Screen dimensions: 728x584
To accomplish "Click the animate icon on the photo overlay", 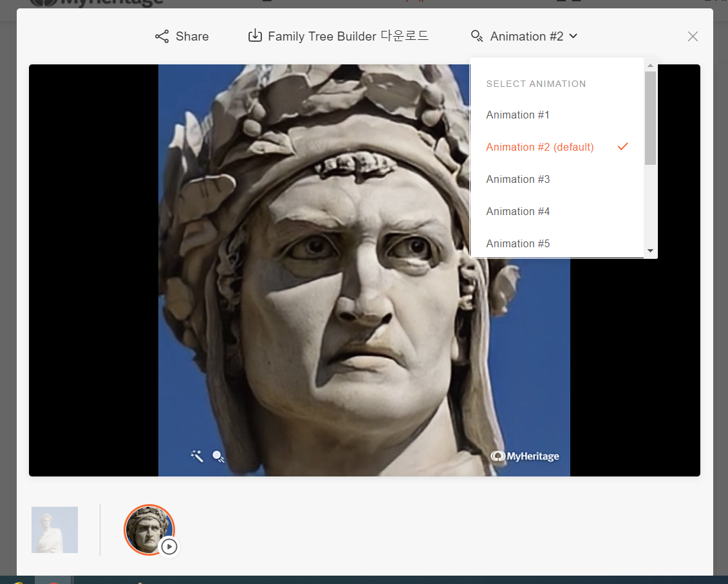I will pos(218,457).
